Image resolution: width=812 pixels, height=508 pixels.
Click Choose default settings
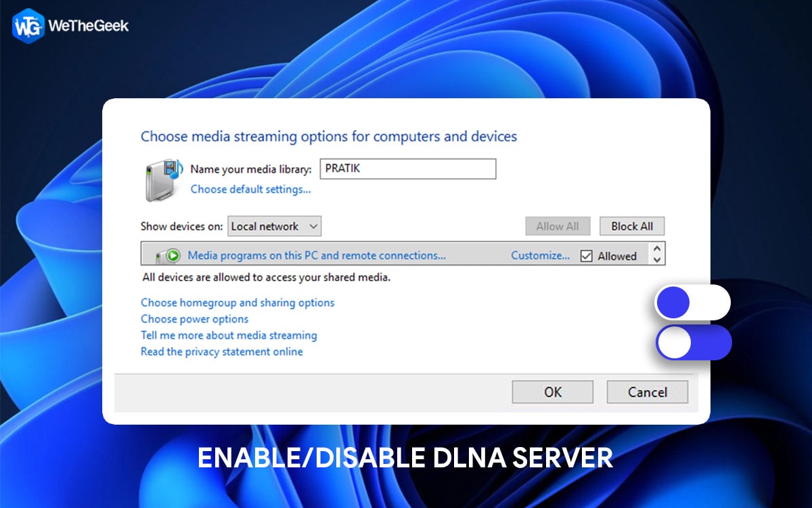point(251,189)
